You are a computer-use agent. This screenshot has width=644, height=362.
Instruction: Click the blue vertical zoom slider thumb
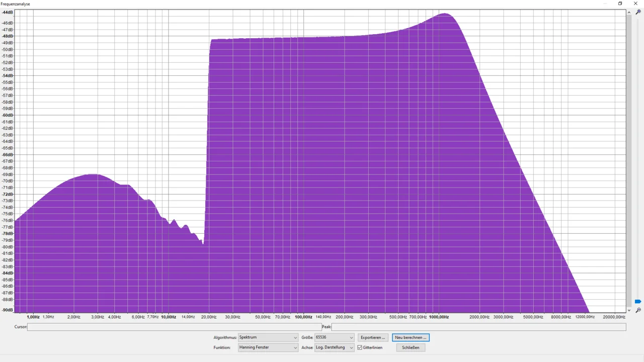point(638,302)
